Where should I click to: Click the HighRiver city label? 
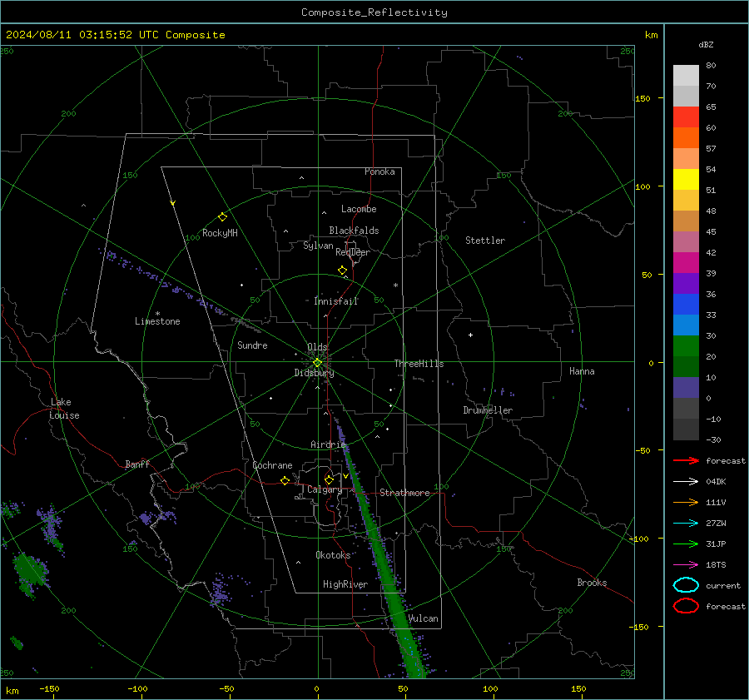click(x=345, y=584)
